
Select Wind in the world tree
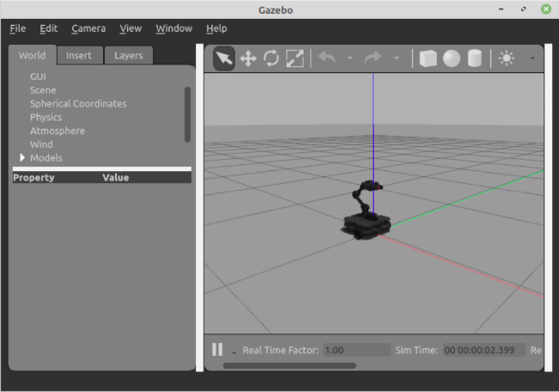tap(41, 144)
